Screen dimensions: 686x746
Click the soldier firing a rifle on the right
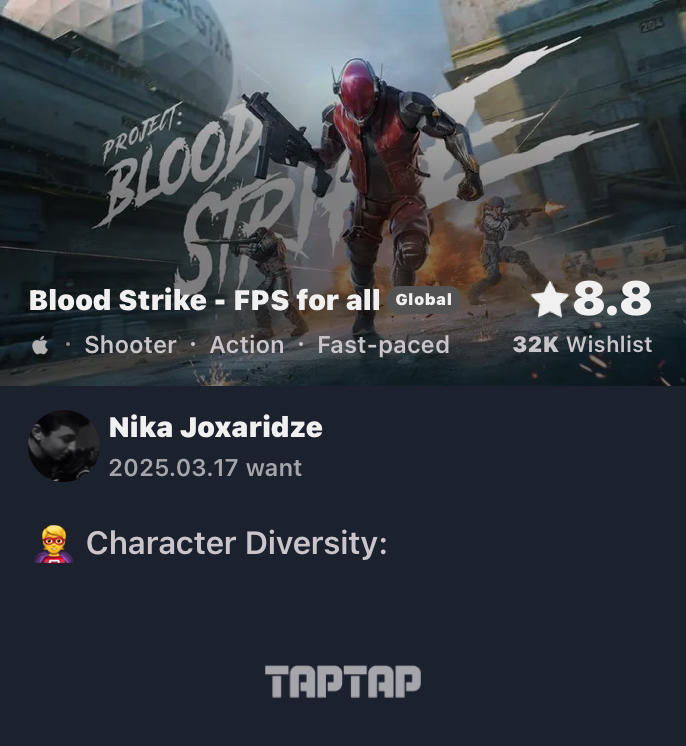(x=511, y=247)
